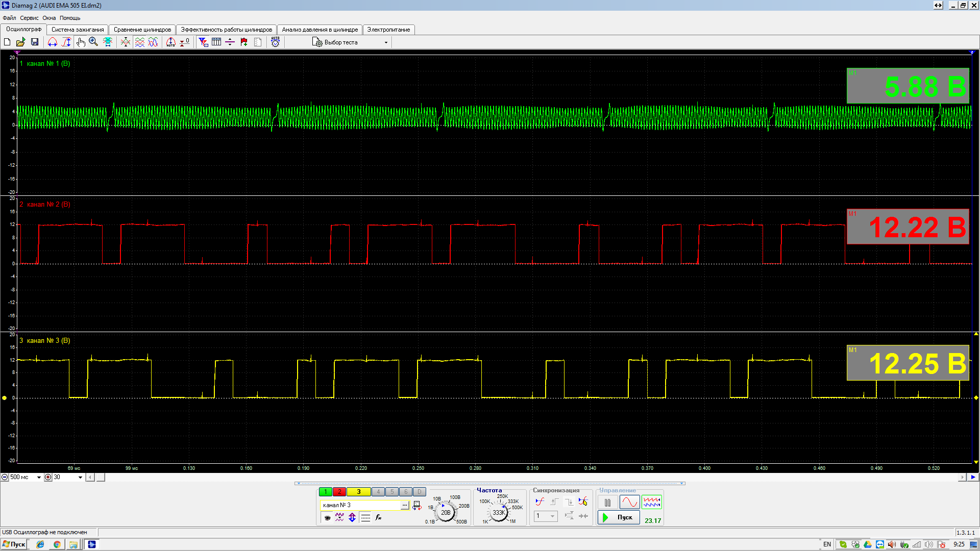Click the 20В voltage range knob
Screen dimensions: 980x551
446,513
